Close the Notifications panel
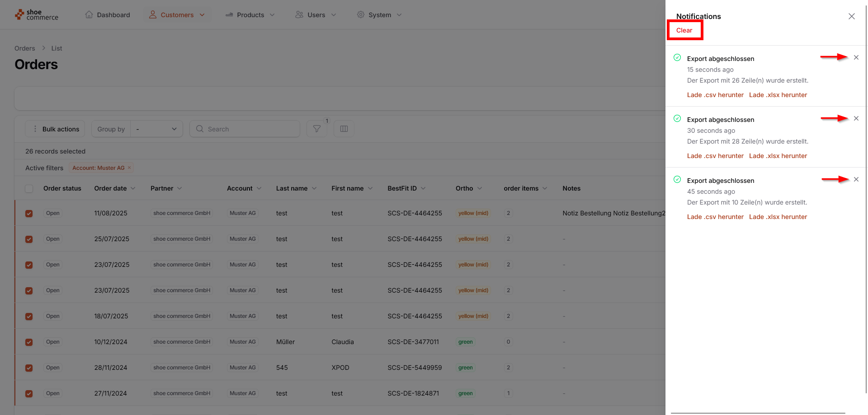The width and height of the screenshot is (868, 415). click(851, 16)
